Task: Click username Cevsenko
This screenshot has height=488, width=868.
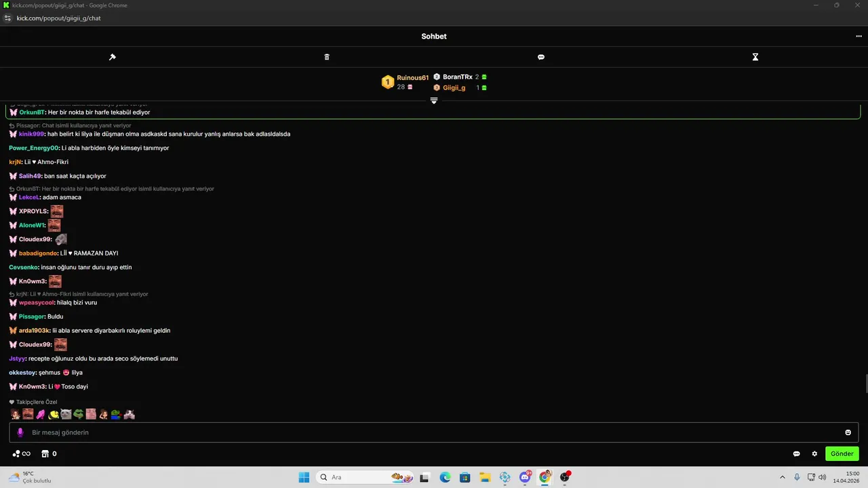Action: coord(23,267)
